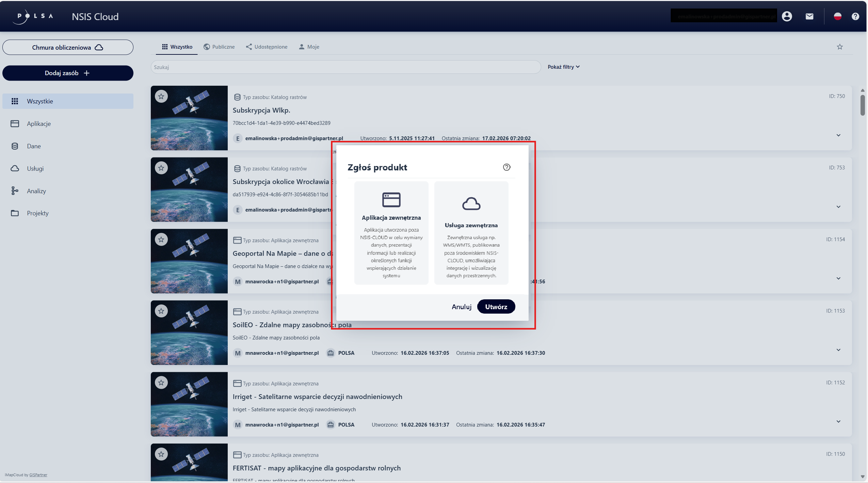The image size is (868, 483).
Task: Expand details of resource ID 1152
Action: [x=838, y=421]
